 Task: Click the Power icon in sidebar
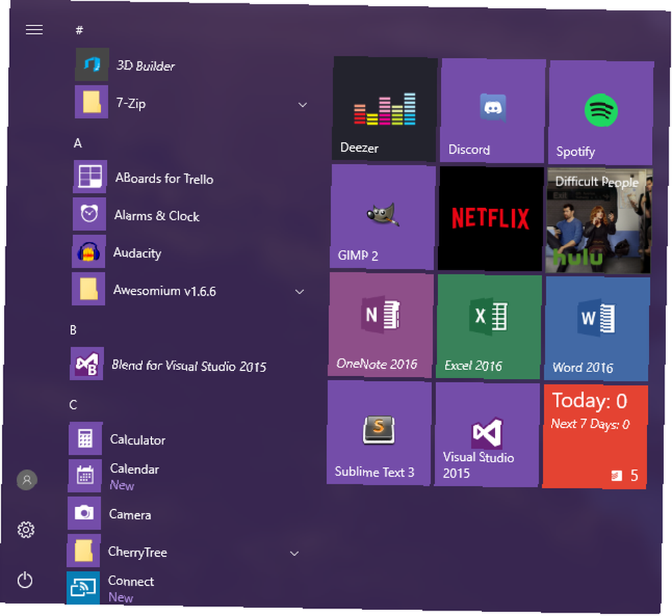pyautogui.click(x=25, y=580)
